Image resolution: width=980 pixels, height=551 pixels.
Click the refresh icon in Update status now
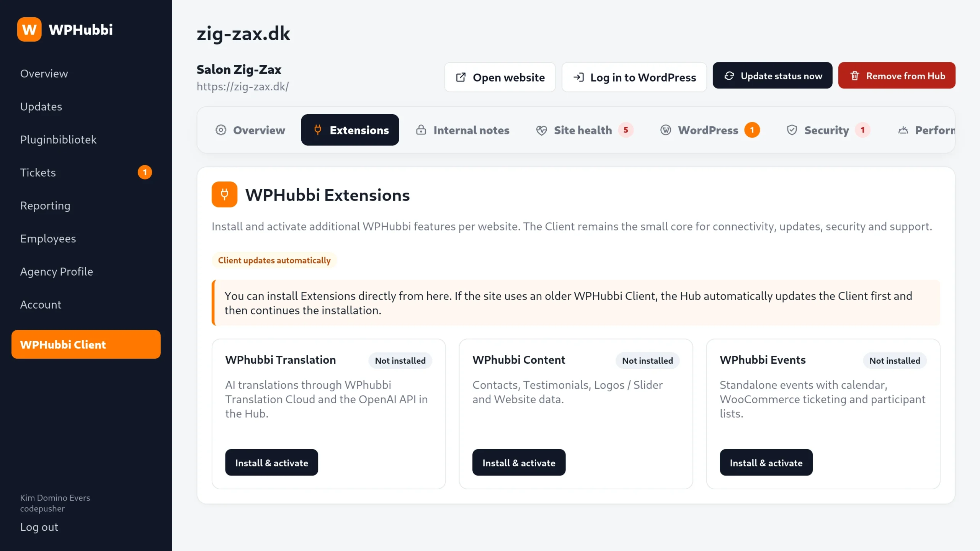coord(729,76)
